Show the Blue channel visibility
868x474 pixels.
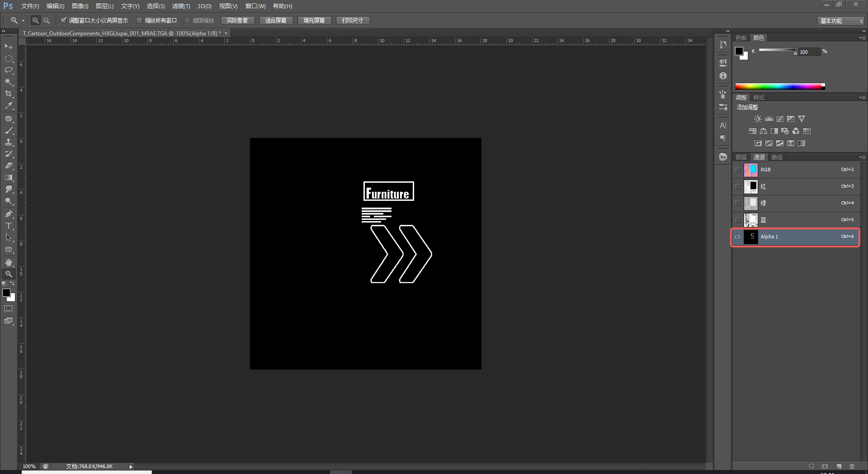[x=738, y=220]
